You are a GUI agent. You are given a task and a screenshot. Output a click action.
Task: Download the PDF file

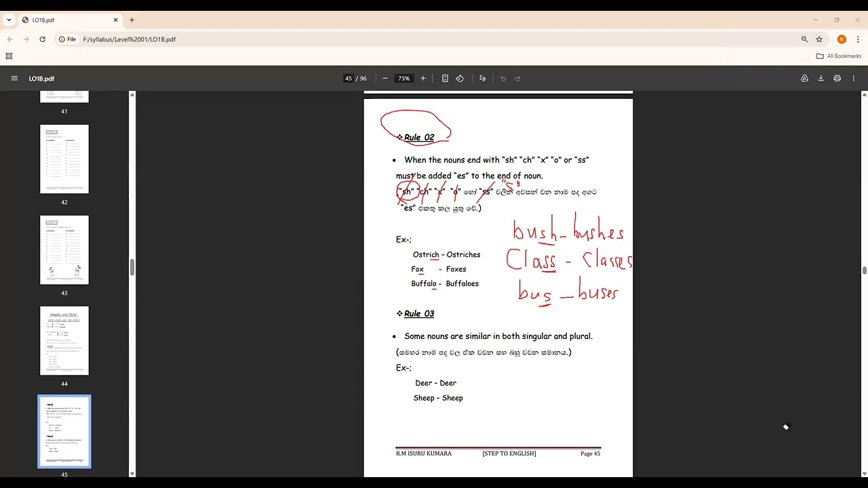click(821, 79)
